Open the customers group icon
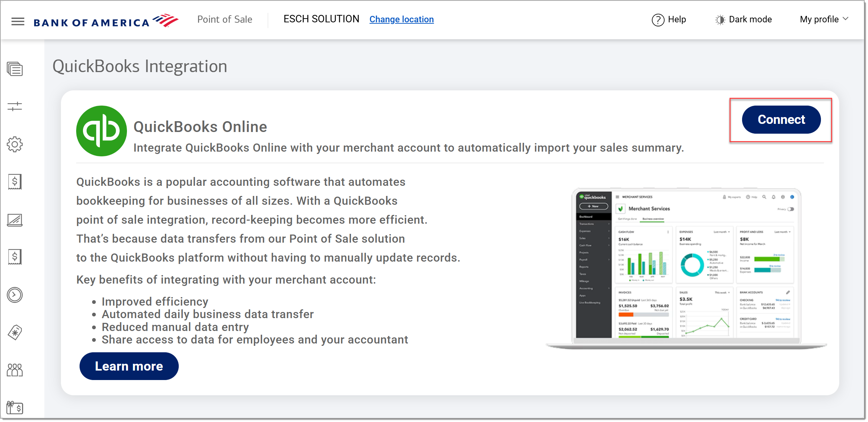868x422 pixels. (15, 370)
